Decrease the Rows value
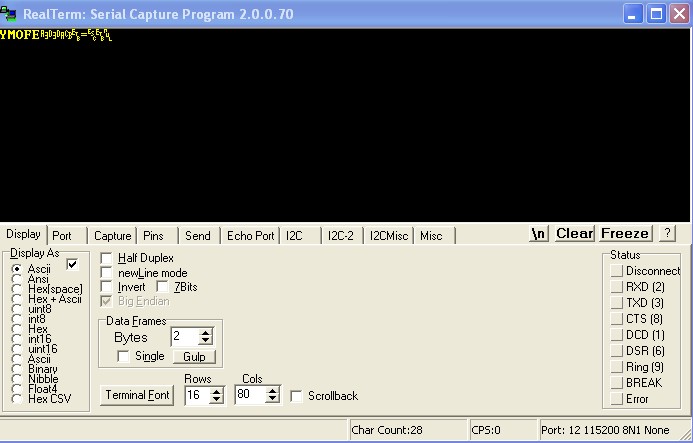The image size is (693, 443). click(217, 399)
